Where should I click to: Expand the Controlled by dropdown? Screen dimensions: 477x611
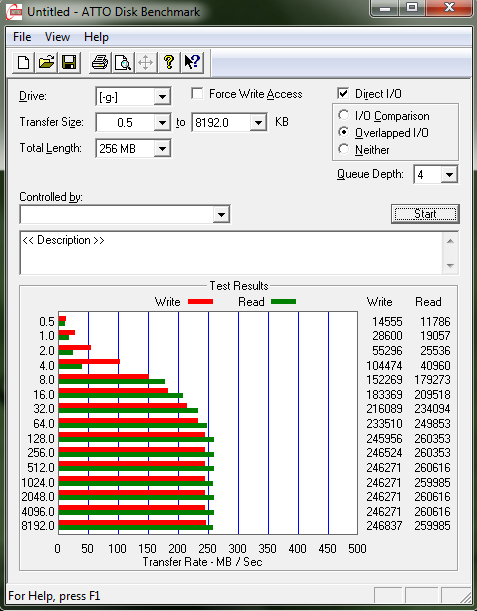click(221, 214)
